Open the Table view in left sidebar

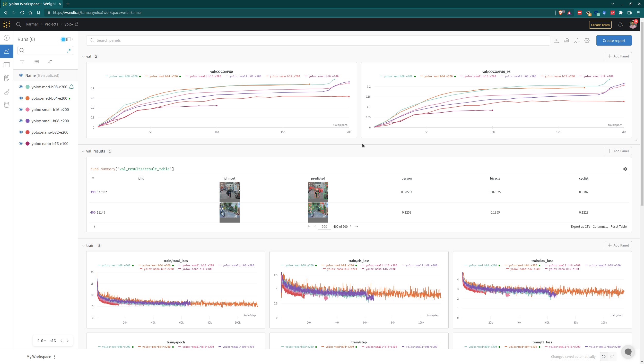point(7,65)
